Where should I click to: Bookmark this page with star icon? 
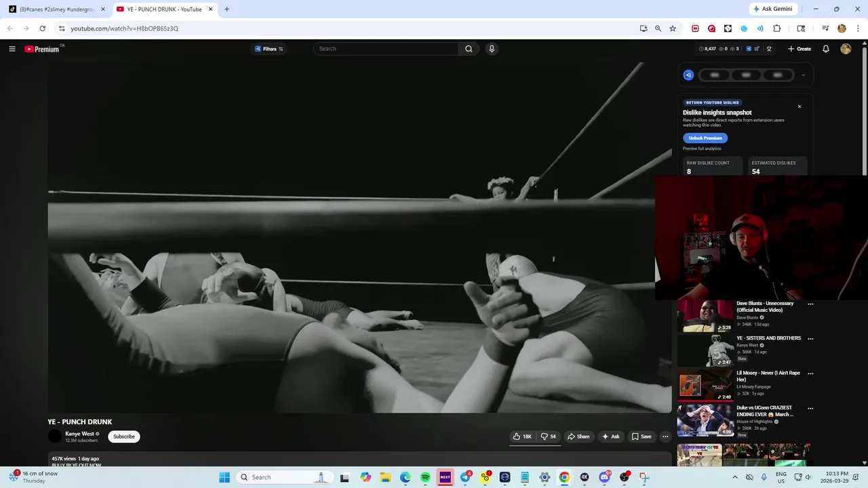pos(673,28)
